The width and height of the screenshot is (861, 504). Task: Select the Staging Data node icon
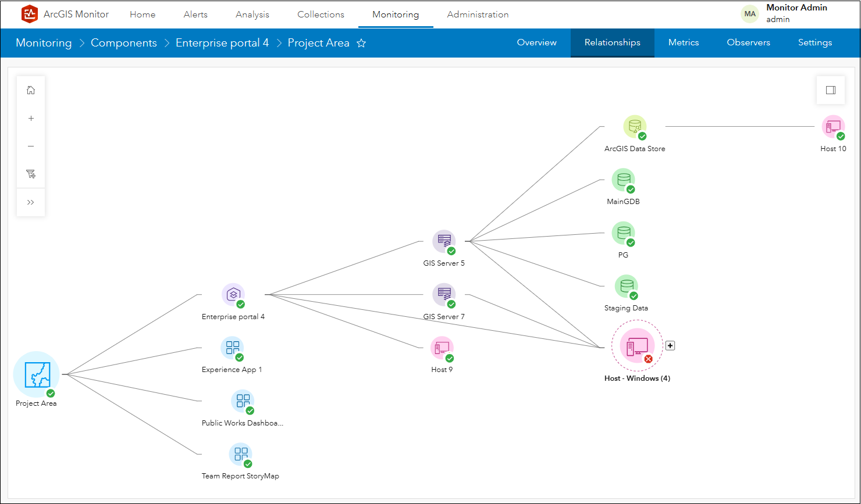point(626,286)
